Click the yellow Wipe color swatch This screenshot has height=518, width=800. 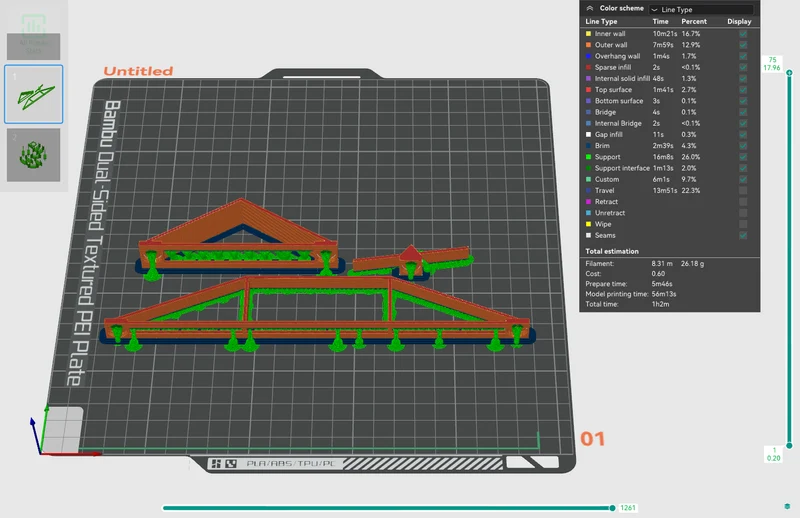click(x=588, y=224)
